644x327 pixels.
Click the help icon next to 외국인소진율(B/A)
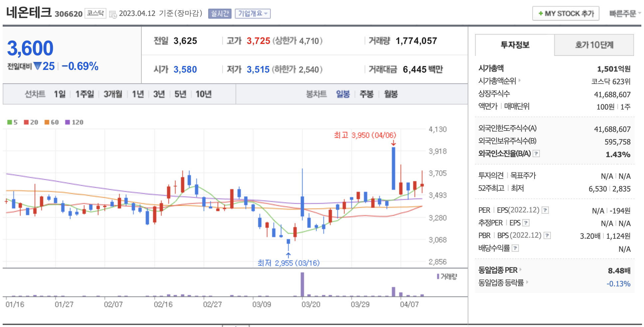pos(536,154)
